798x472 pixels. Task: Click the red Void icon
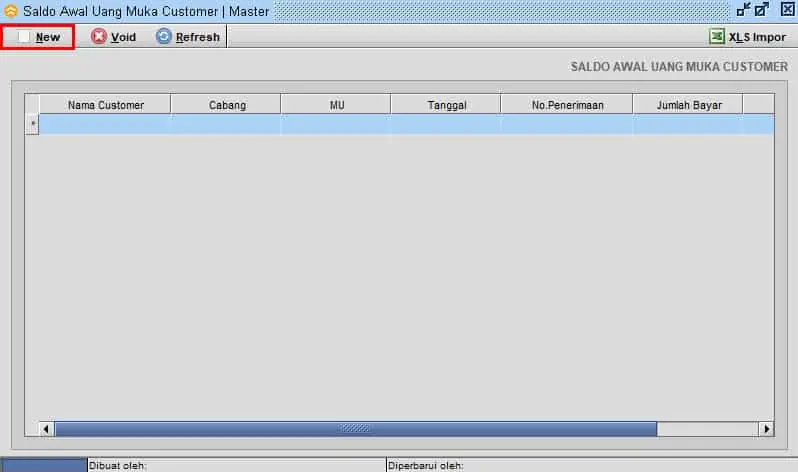[99, 37]
